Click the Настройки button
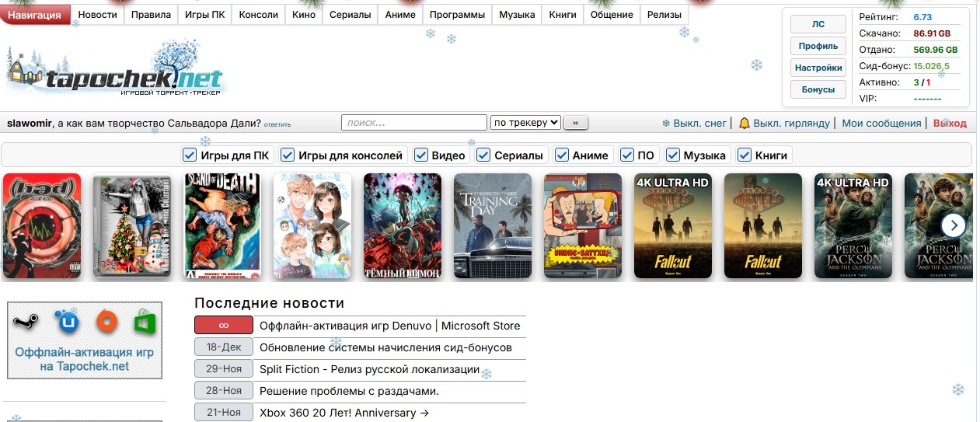Image resolution: width=980 pixels, height=422 pixels. click(x=818, y=68)
